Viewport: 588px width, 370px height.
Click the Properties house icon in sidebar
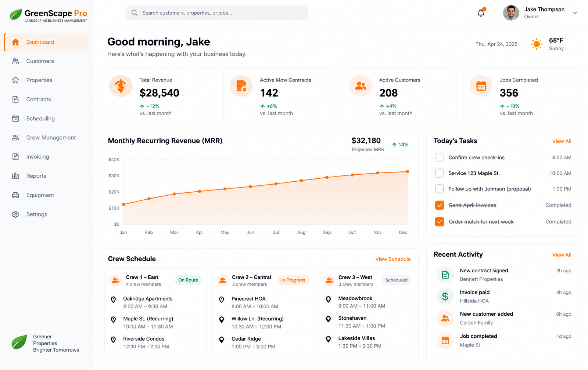tap(15, 80)
